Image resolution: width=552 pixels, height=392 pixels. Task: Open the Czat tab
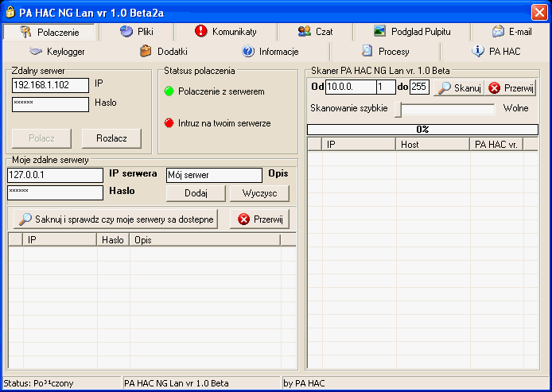[315, 32]
